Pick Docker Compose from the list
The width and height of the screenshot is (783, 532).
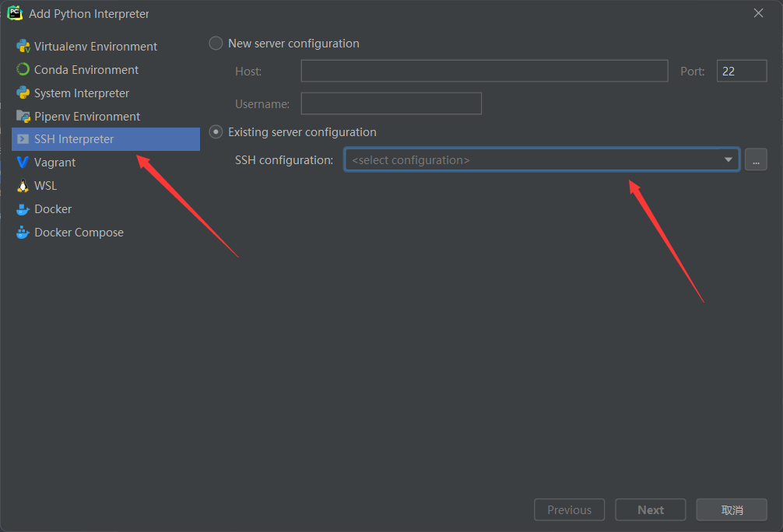(x=106, y=232)
